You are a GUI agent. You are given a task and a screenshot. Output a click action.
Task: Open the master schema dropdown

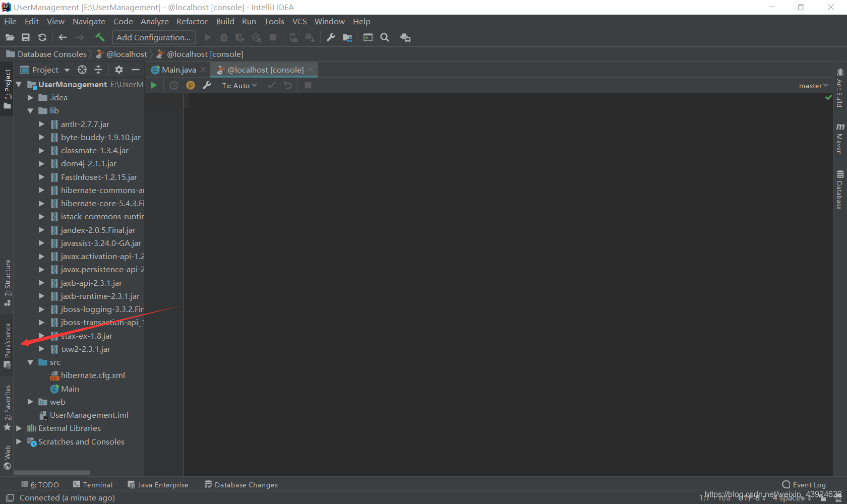click(813, 86)
